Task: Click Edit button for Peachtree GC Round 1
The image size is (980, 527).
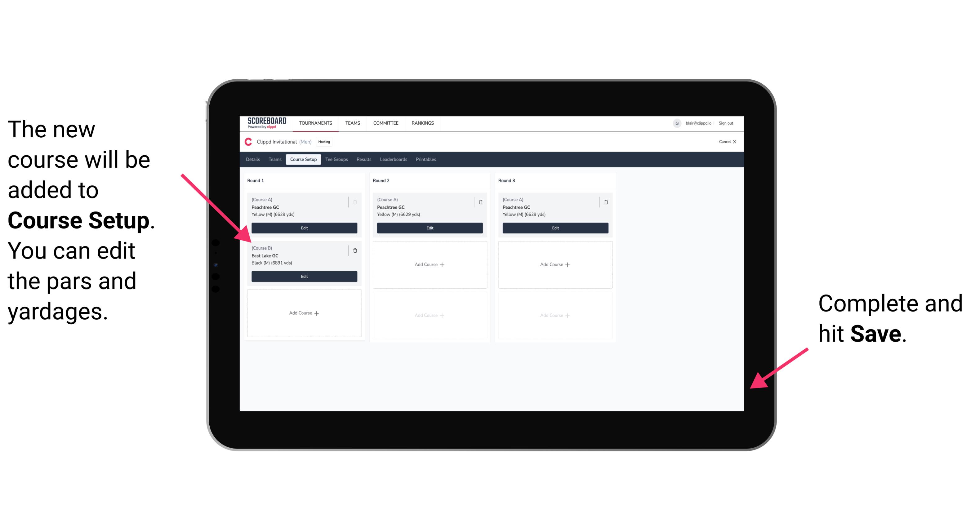Action: pyautogui.click(x=304, y=227)
